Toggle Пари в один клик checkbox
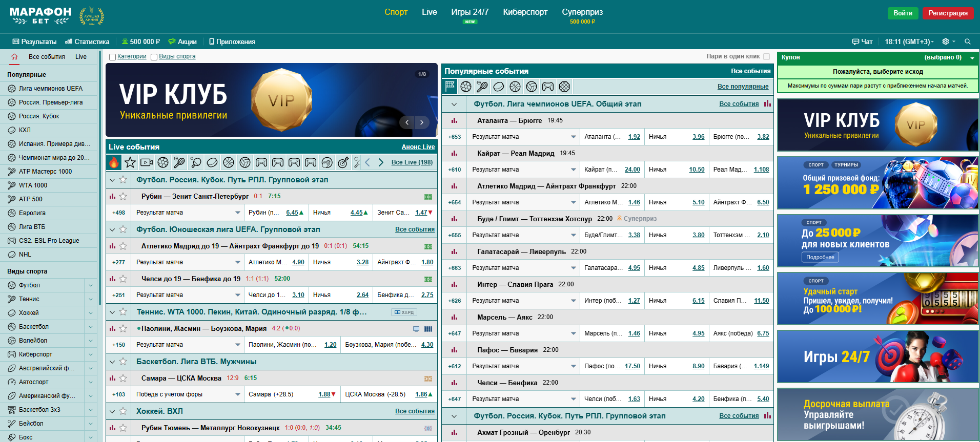Image resolution: width=980 pixels, height=442 pixels. [x=766, y=56]
